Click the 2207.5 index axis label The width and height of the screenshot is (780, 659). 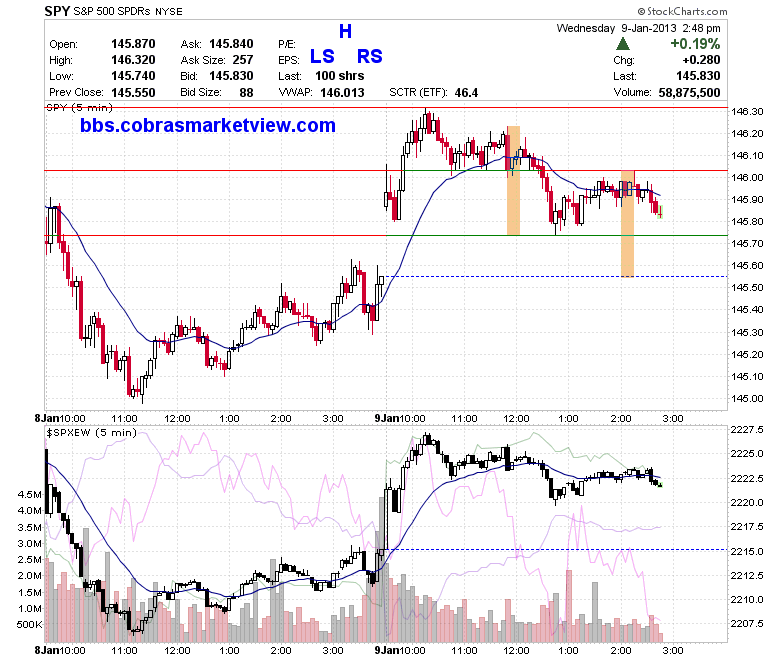[x=747, y=624]
